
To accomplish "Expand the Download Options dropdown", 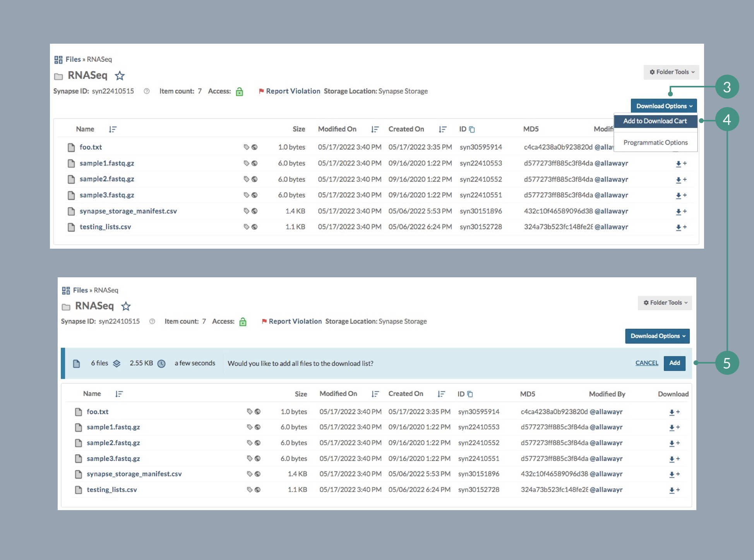I will pos(663,106).
